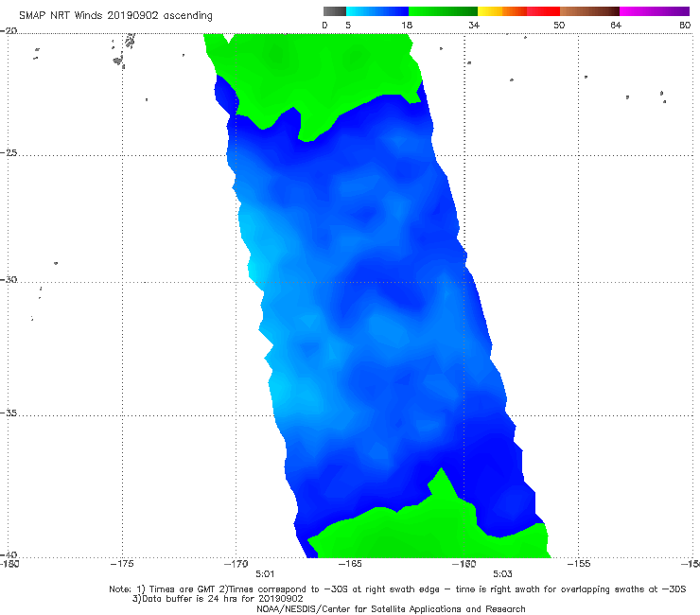The height and width of the screenshot is (615, 700).
Task: Click the swath time label '5:03'
Action: (x=502, y=574)
